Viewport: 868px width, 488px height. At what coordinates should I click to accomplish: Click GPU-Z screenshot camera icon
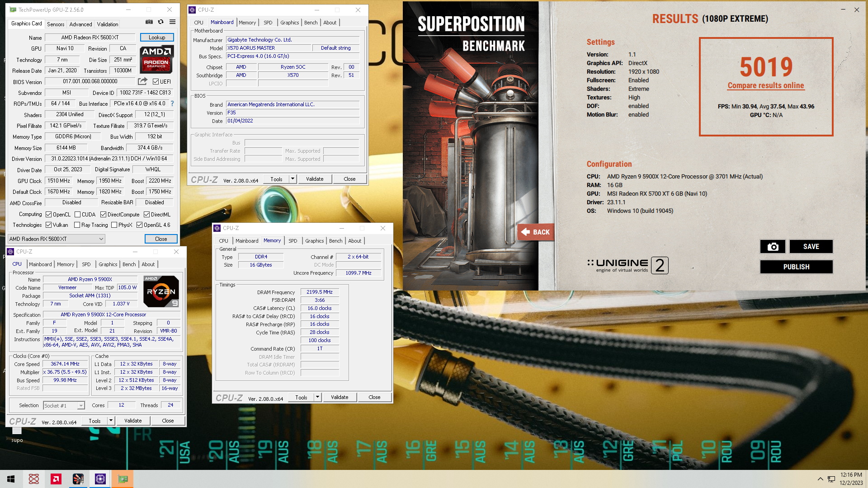click(149, 22)
